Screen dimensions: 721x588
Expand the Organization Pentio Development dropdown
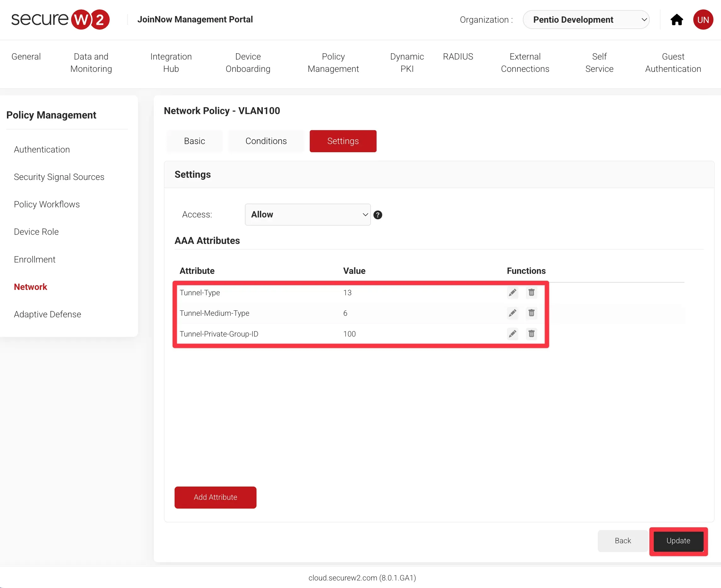pyautogui.click(x=586, y=20)
